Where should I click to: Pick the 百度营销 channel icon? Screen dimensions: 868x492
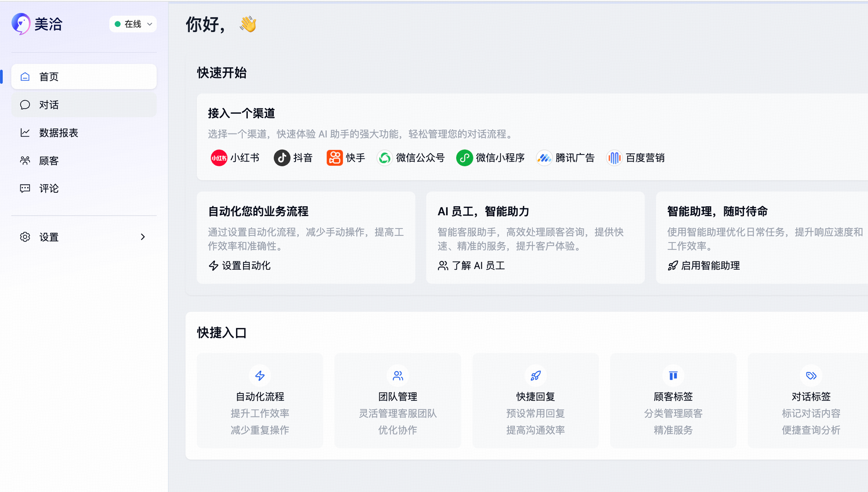pyautogui.click(x=614, y=158)
